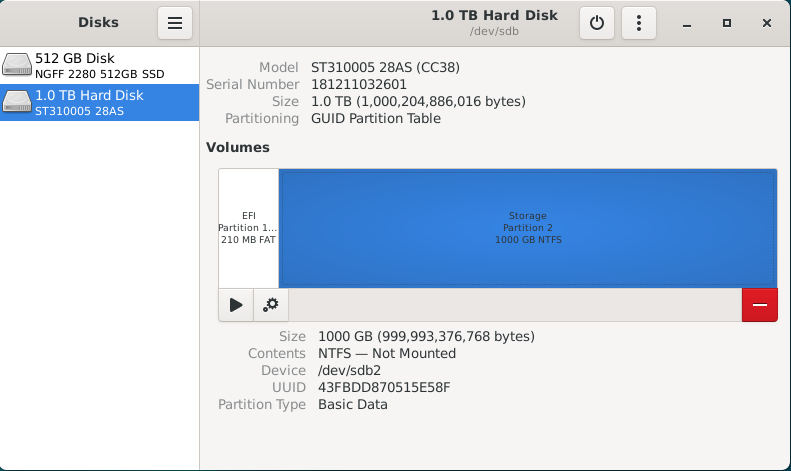Open partition options gear menu
The image size is (791, 471).
[x=271, y=305]
